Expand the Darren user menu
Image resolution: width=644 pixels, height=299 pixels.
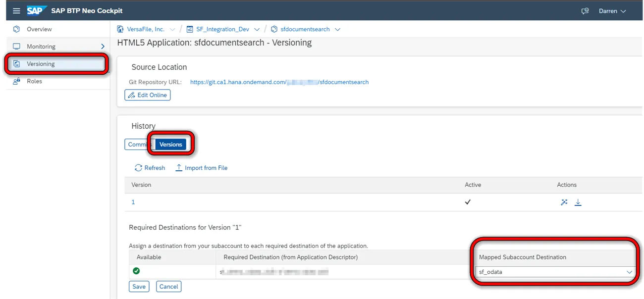point(612,11)
